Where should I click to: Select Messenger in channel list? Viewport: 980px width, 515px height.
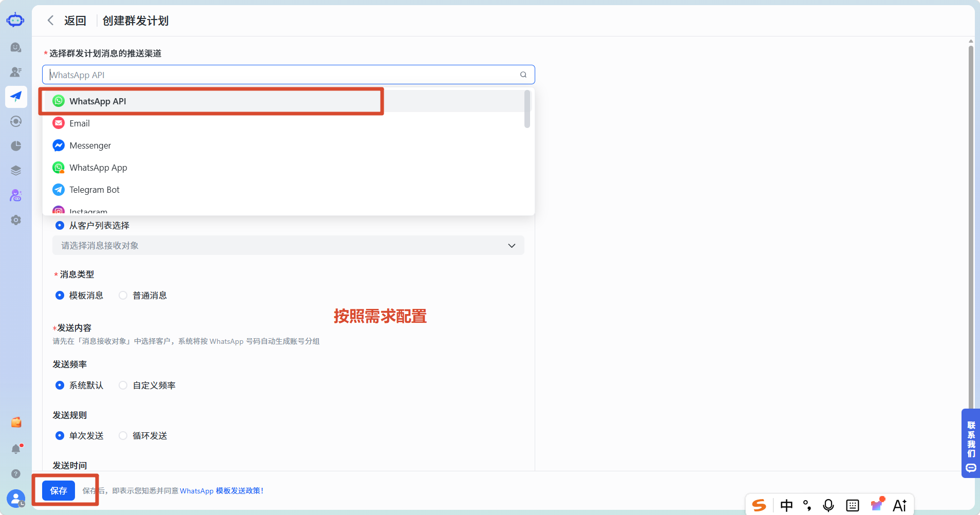click(288, 145)
